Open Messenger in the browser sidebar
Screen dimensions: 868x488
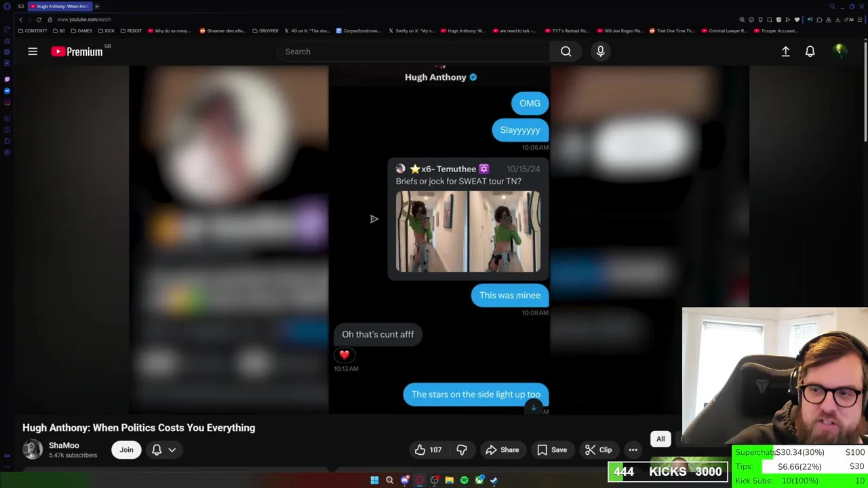[7, 91]
